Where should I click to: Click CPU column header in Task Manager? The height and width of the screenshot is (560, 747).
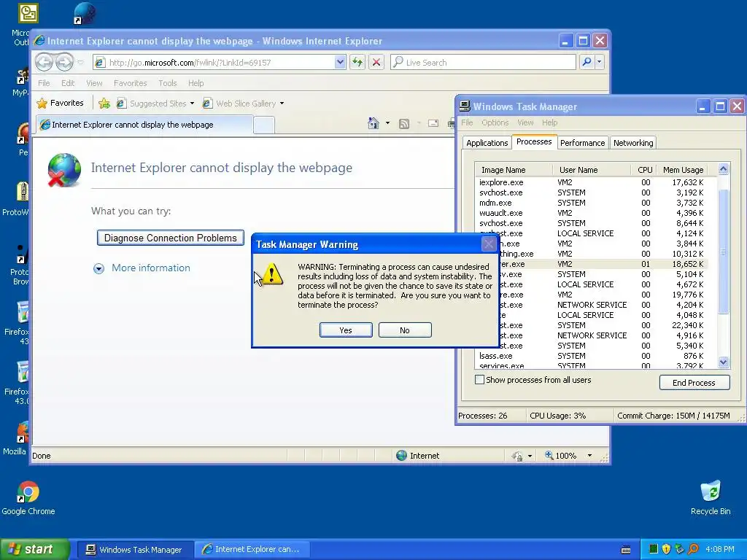(644, 170)
